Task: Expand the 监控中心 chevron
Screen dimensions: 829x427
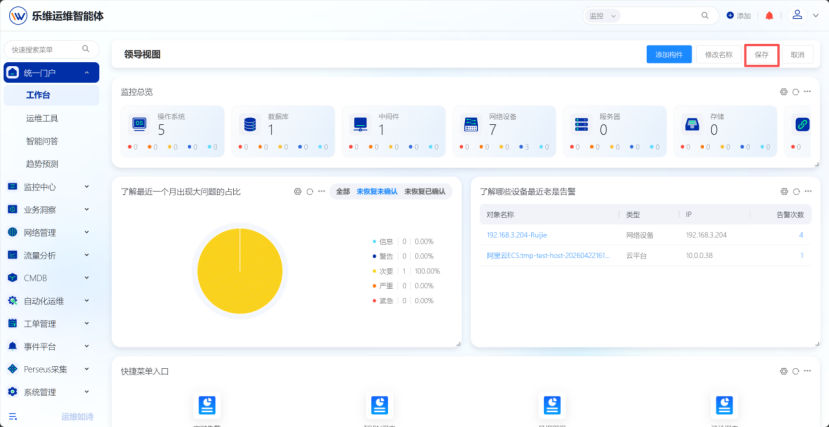Action: [87, 187]
